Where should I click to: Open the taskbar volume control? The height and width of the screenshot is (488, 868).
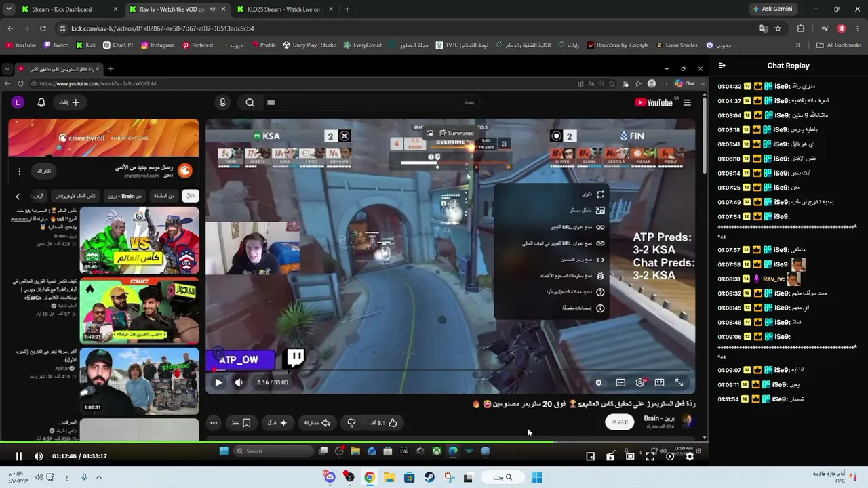click(x=39, y=477)
